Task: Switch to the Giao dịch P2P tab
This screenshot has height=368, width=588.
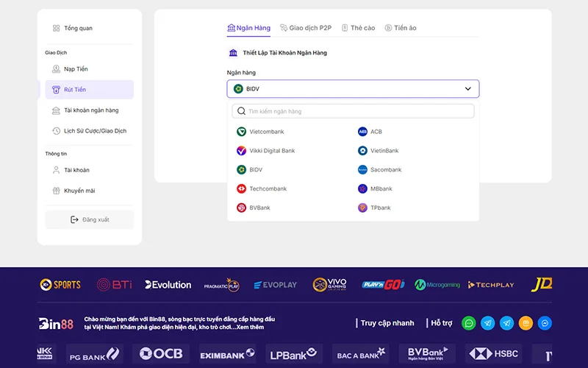Action: [306, 28]
